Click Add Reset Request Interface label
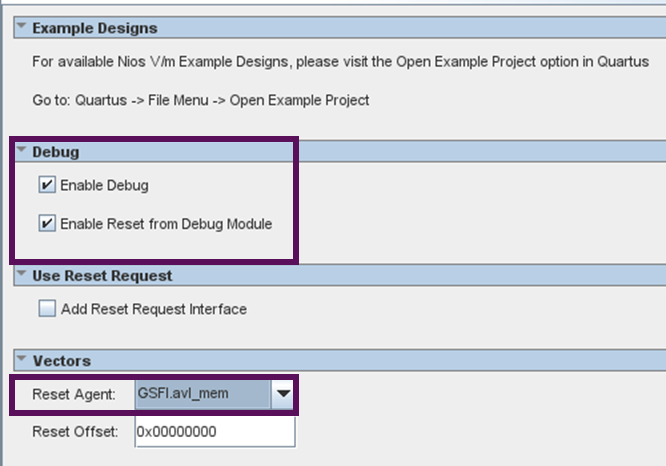 [x=154, y=309]
